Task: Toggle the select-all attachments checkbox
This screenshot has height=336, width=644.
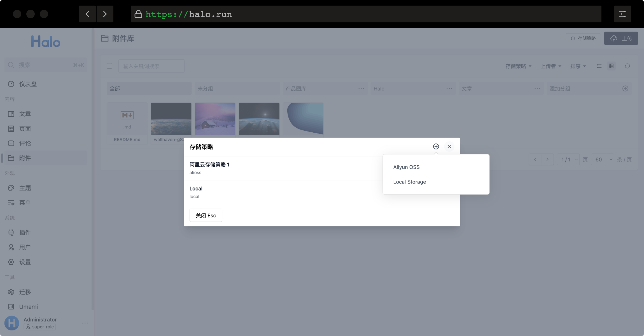Action: pyautogui.click(x=109, y=66)
